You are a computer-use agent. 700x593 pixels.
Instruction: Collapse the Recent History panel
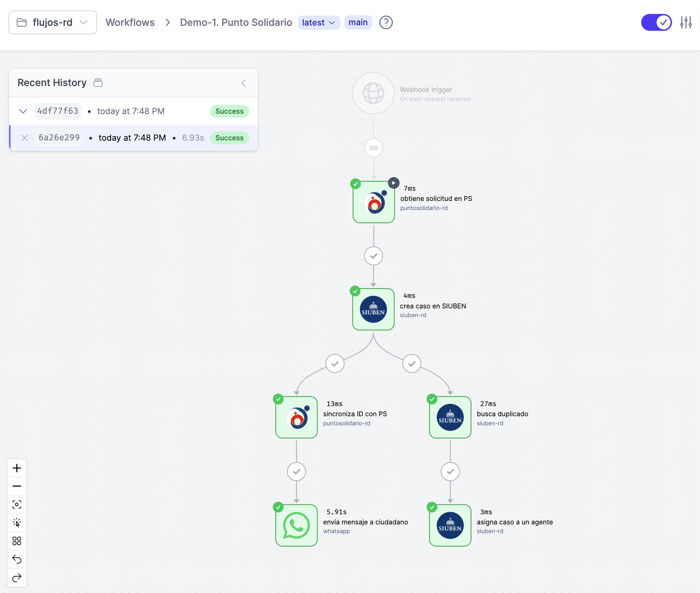click(x=244, y=83)
